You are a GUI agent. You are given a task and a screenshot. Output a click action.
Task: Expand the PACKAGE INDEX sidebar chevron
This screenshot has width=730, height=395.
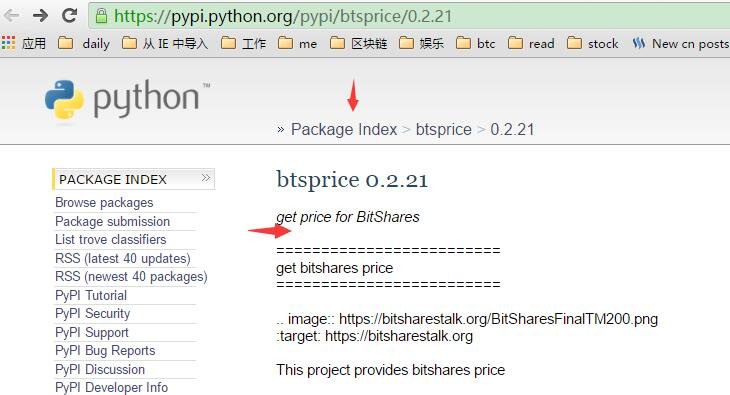206,177
